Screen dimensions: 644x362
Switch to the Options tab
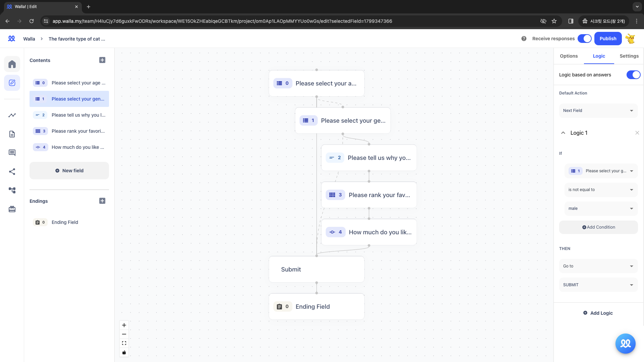pyautogui.click(x=569, y=56)
